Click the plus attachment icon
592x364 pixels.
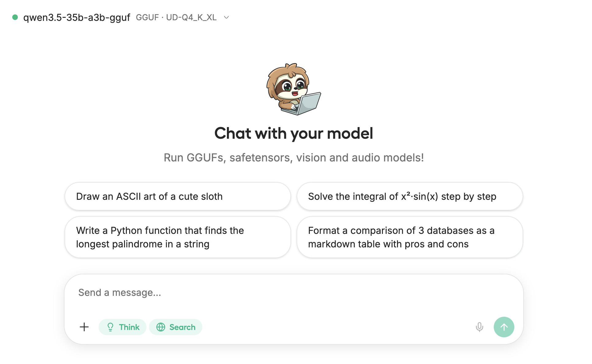click(84, 327)
